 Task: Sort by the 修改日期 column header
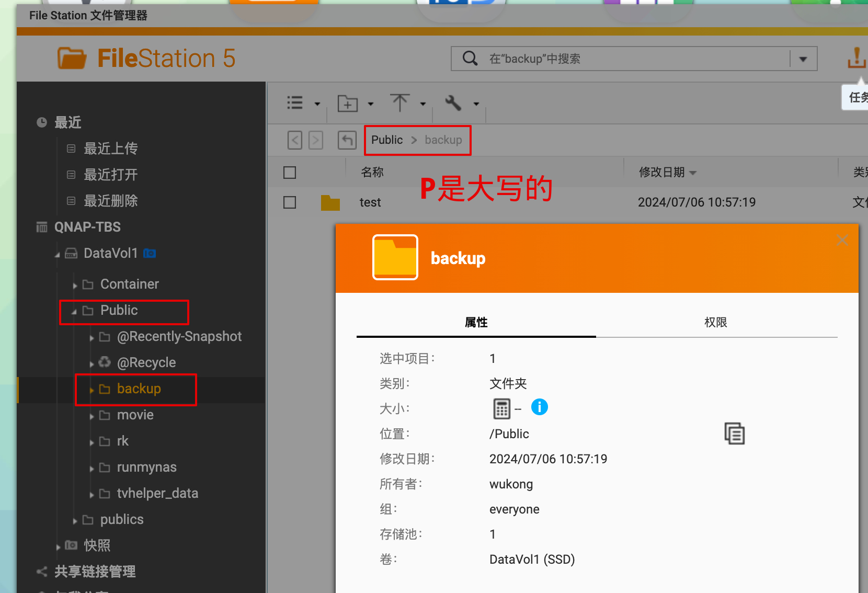[x=661, y=172]
